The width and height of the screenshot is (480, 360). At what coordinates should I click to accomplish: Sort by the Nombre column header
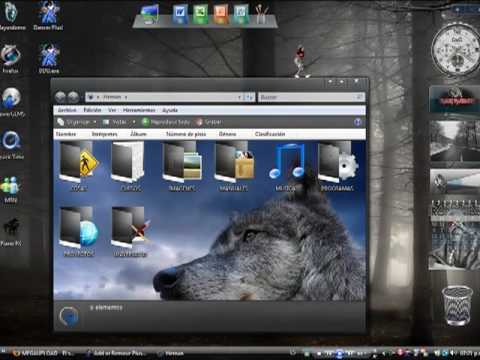click(x=66, y=134)
